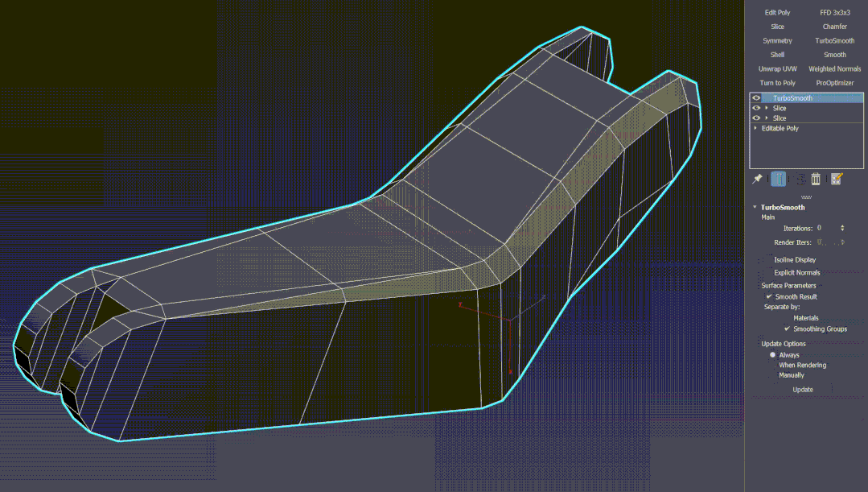This screenshot has height=492, width=868.
Task: Select the Always update radio button
Action: 773,355
